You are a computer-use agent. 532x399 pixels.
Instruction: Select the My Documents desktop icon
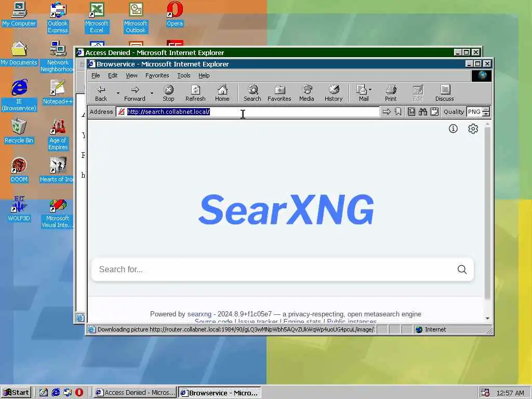(19, 54)
